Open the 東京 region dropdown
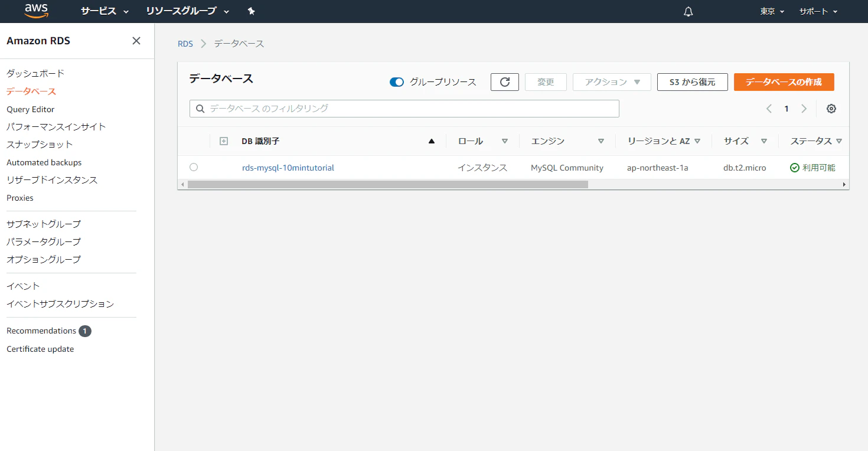 [x=772, y=11]
